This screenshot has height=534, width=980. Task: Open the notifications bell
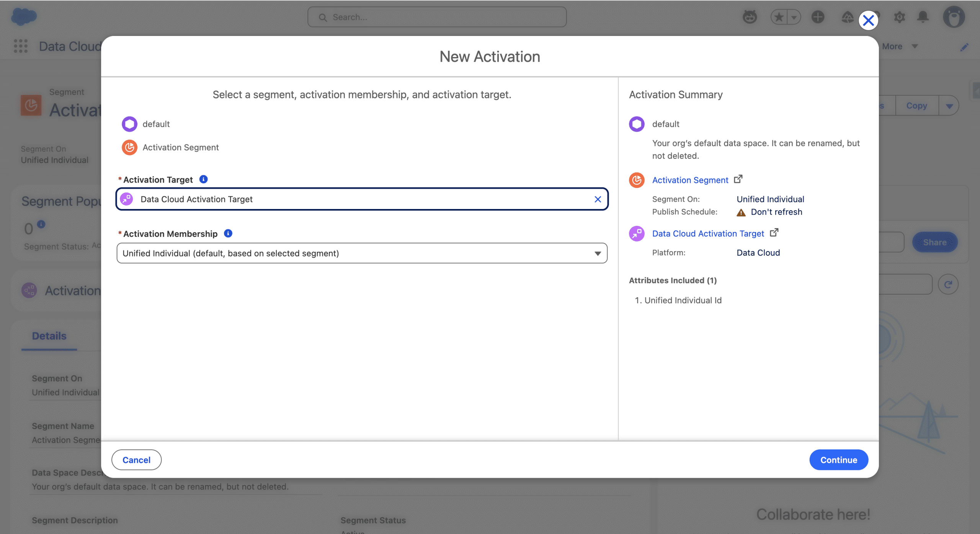[923, 17]
